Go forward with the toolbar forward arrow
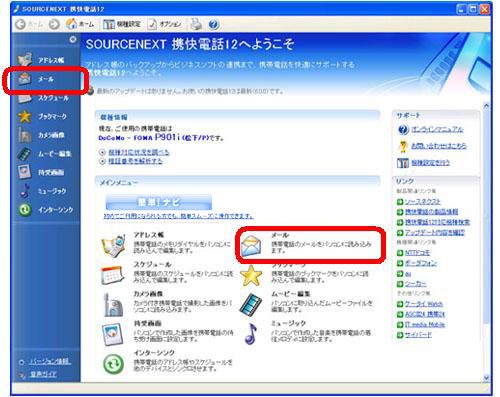500x397 pixels. tap(54, 24)
